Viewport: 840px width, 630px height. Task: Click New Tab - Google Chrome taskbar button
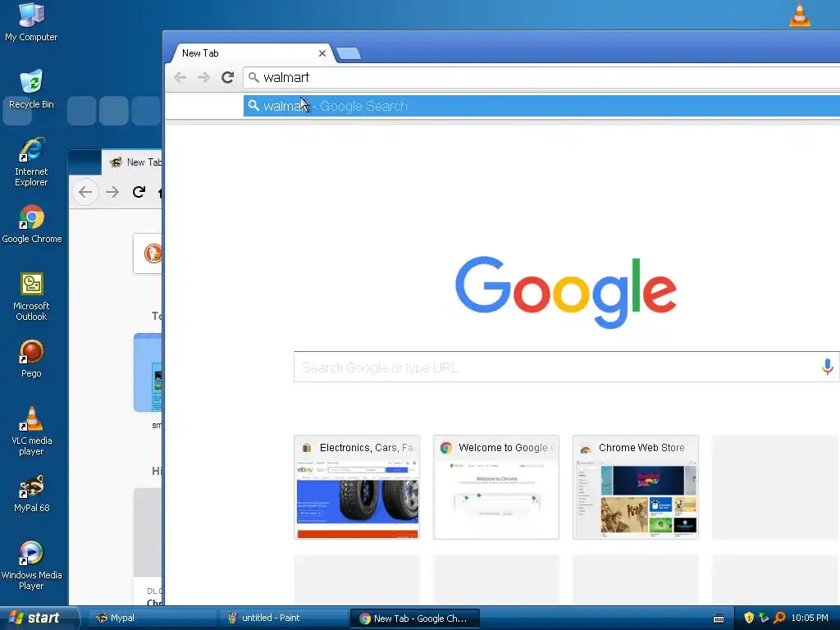[x=414, y=619]
